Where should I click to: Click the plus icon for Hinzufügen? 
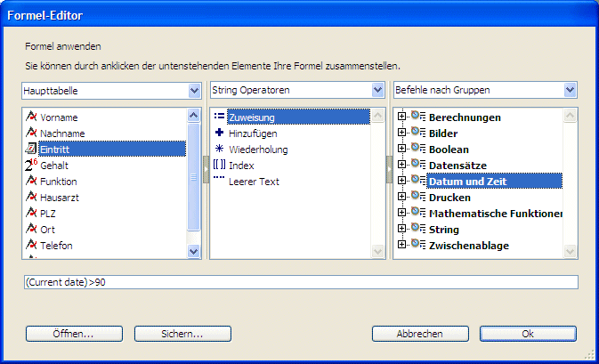pyautogui.click(x=219, y=133)
